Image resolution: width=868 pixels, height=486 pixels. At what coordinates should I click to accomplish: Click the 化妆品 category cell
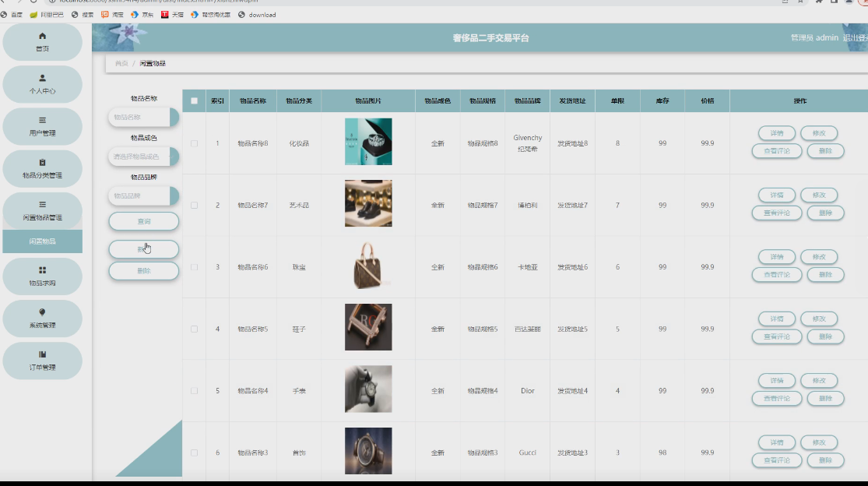[299, 143]
